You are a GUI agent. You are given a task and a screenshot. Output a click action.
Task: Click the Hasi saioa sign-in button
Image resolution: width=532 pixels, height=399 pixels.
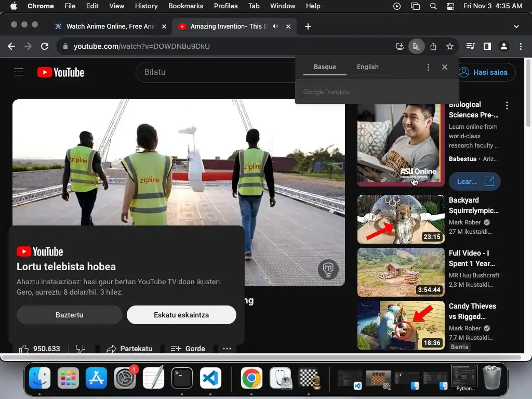(x=485, y=72)
